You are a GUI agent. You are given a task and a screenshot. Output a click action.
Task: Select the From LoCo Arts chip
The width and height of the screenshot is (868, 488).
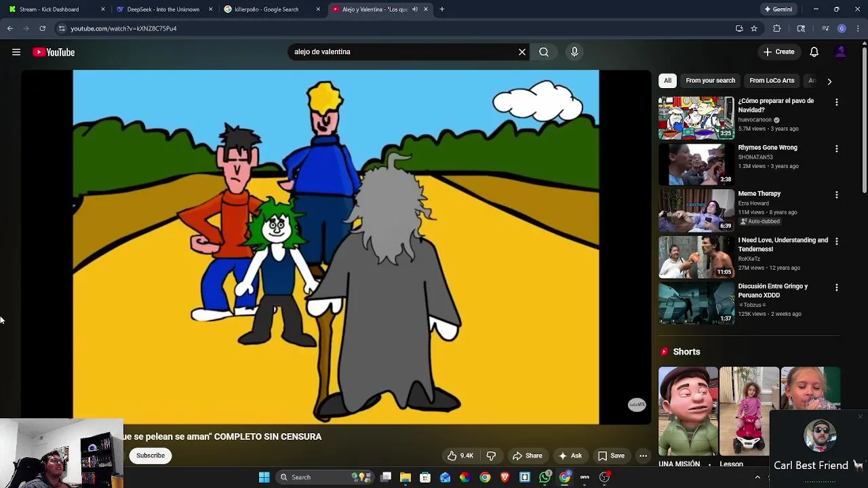click(772, 81)
